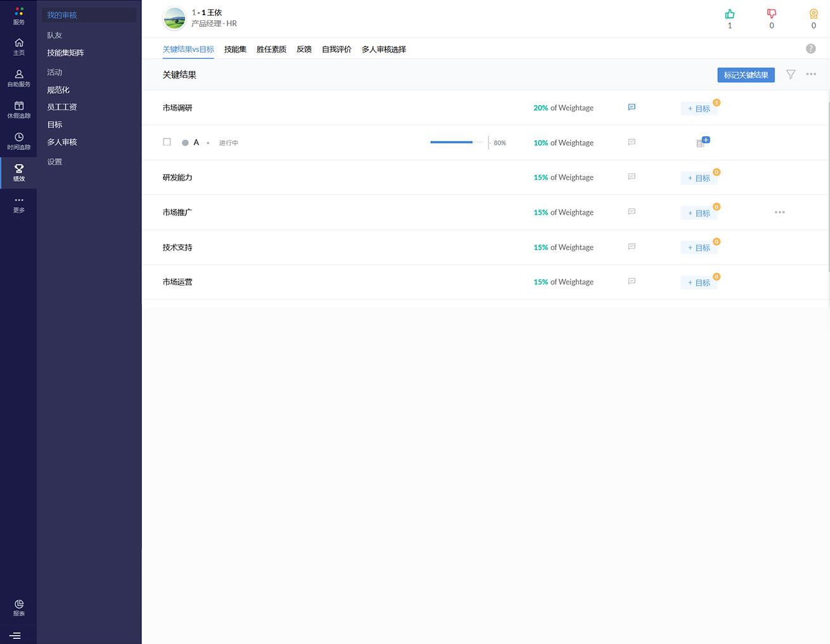
Task: Switch to the 自我评价 tab
Action: 336,49
